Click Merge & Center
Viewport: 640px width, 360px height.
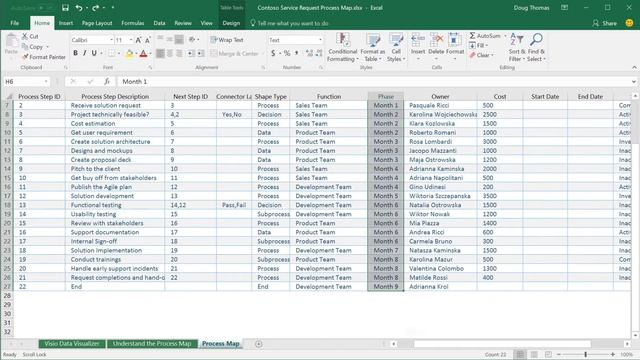pyautogui.click(x=235, y=53)
